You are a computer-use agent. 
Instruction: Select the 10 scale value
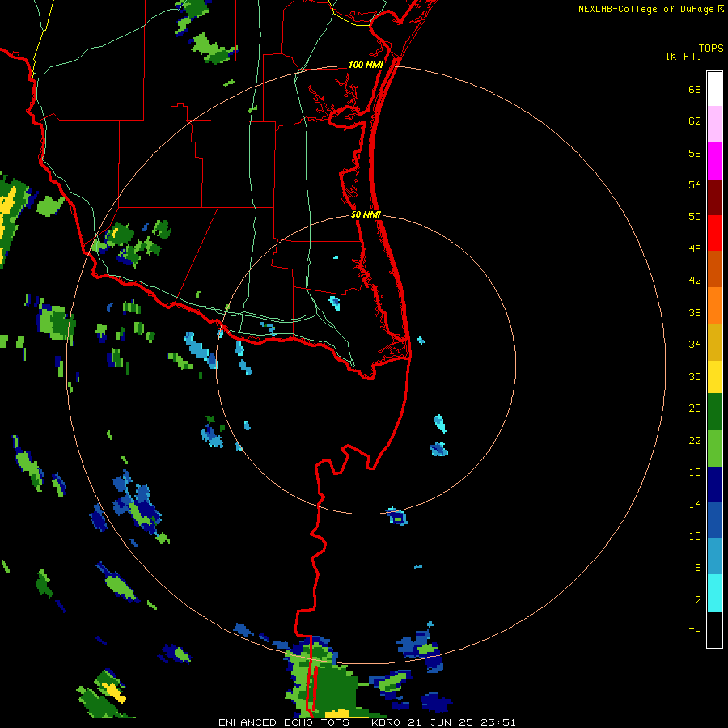pyautogui.click(x=695, y=536)
